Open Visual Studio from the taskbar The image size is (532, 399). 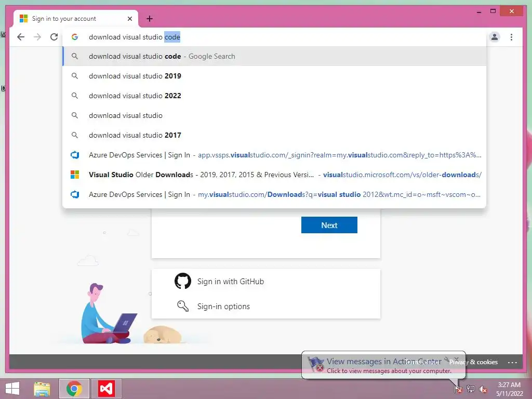106,389
